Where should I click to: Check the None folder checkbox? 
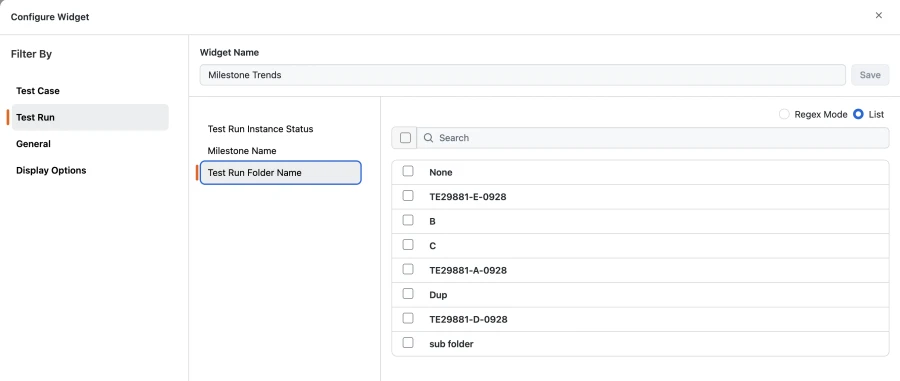pyautogui.click(x=408, y=171)
